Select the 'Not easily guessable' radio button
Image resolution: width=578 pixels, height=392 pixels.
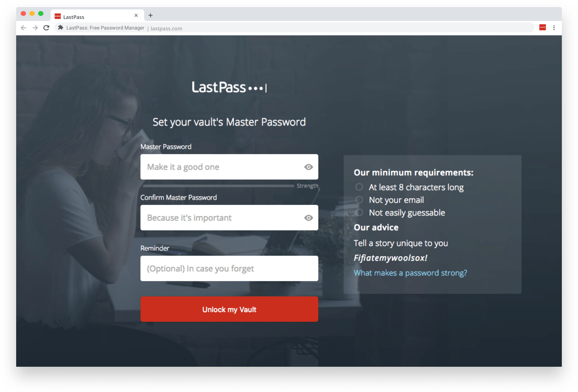358,213
